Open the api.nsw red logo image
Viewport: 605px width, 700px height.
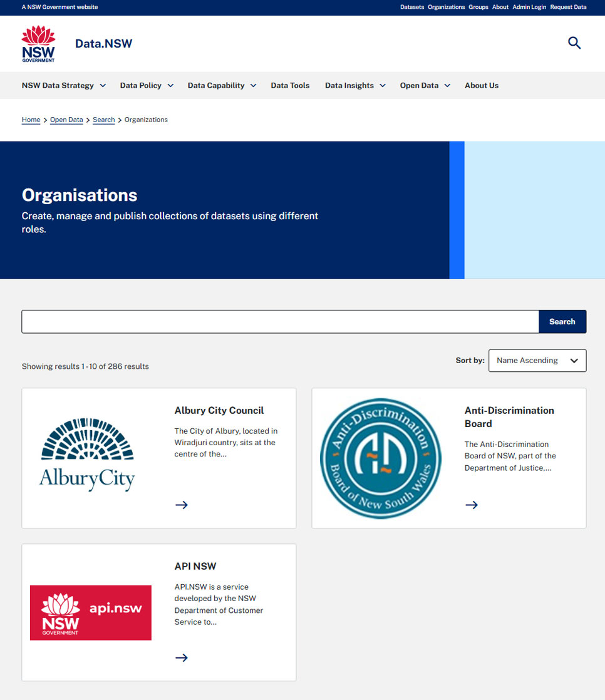pos(91,612)
